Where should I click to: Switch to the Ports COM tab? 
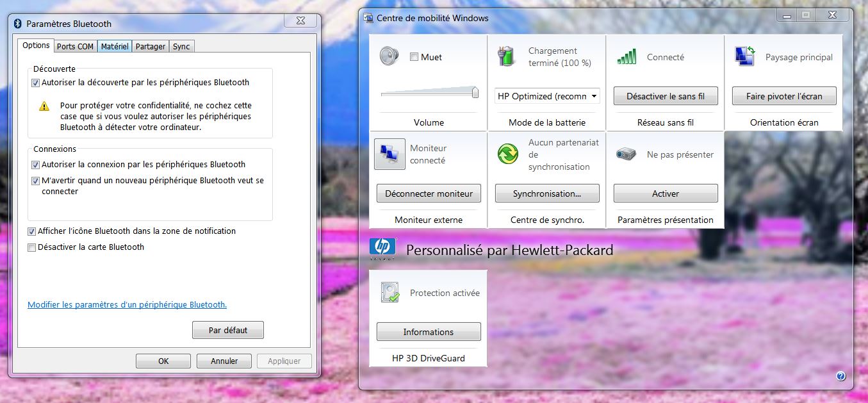coord(75,46)
